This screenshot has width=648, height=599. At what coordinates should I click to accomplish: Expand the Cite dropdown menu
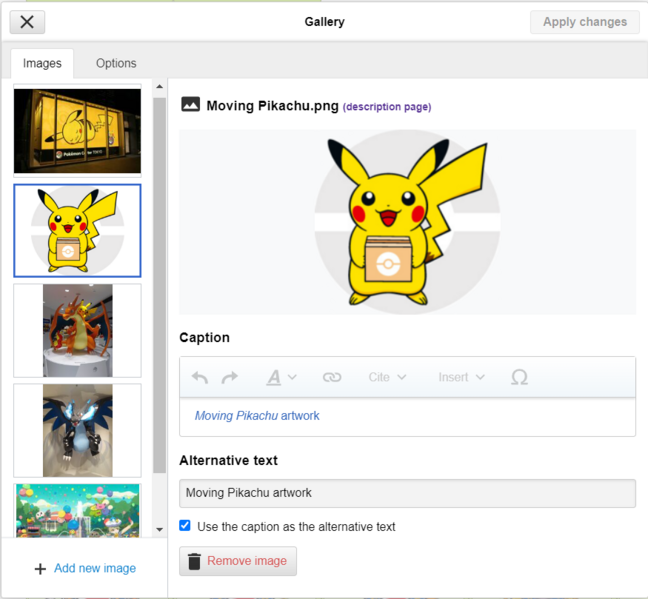(x=387, y=377)
